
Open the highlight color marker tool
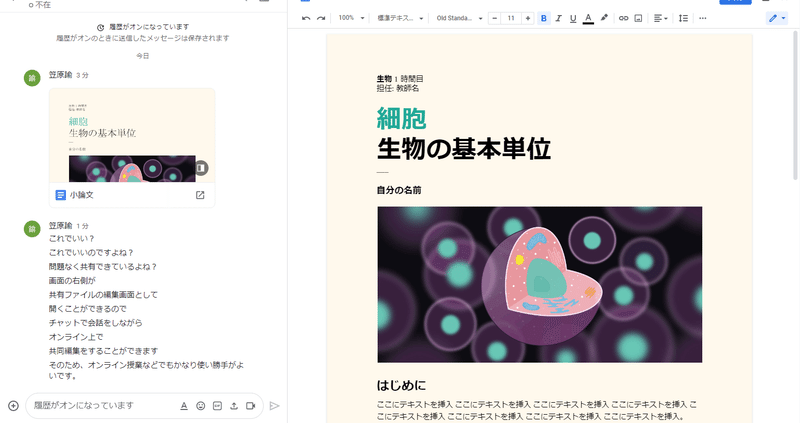pos(604,18)
